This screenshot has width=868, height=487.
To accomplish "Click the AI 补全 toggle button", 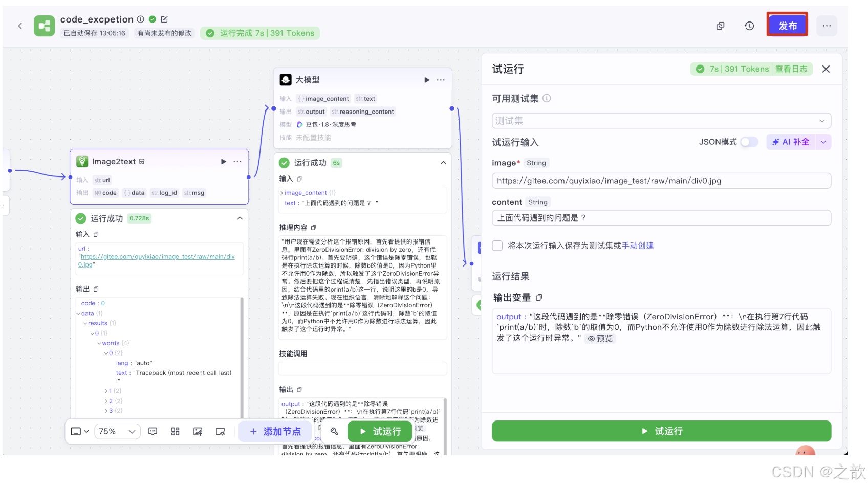I will tap(790, 142).
